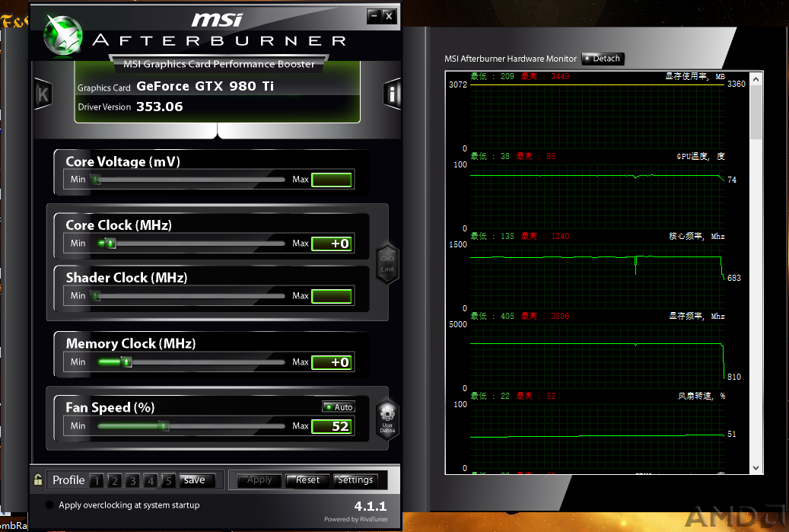This screenshot has height=532, width=789.
Task: Click the Shader Clock slider handle
Action: pos(96,296)
